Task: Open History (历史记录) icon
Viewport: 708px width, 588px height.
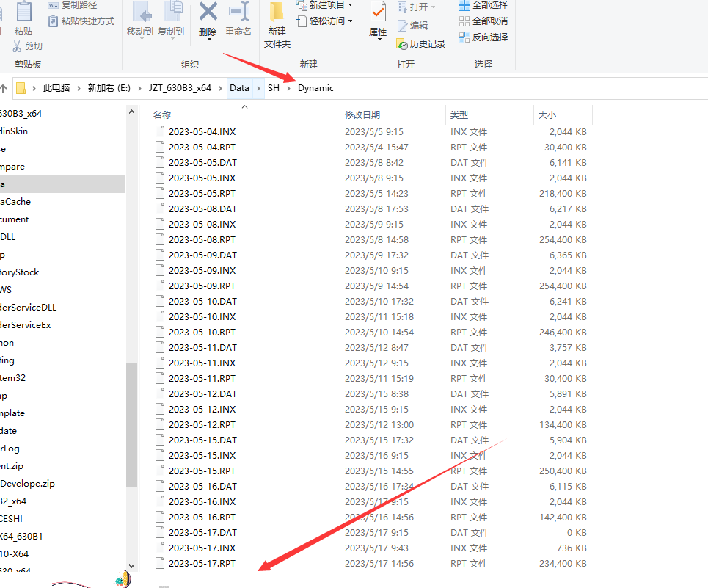Action: click(420, 44)
